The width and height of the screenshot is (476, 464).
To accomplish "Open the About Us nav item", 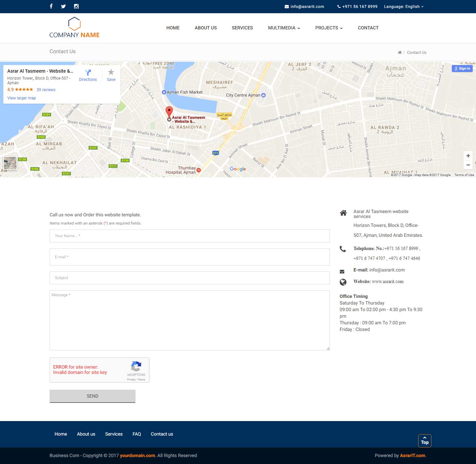I will [x=206, y=28].
